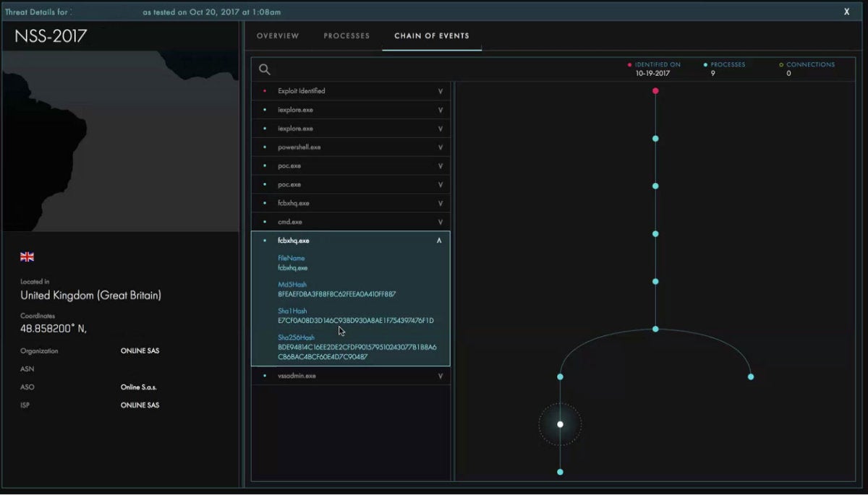
Task: Select the highlighted white node with dotted ring
Action: [560, 424]
